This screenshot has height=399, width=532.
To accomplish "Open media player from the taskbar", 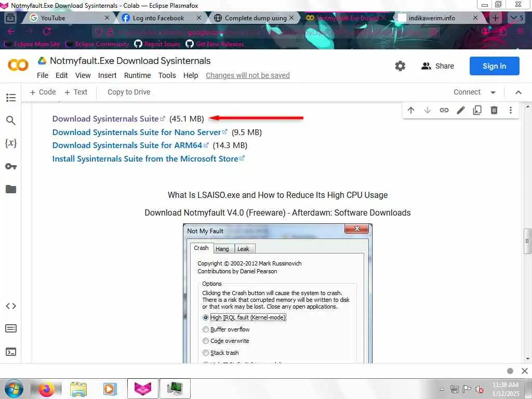I will (110, 389).
